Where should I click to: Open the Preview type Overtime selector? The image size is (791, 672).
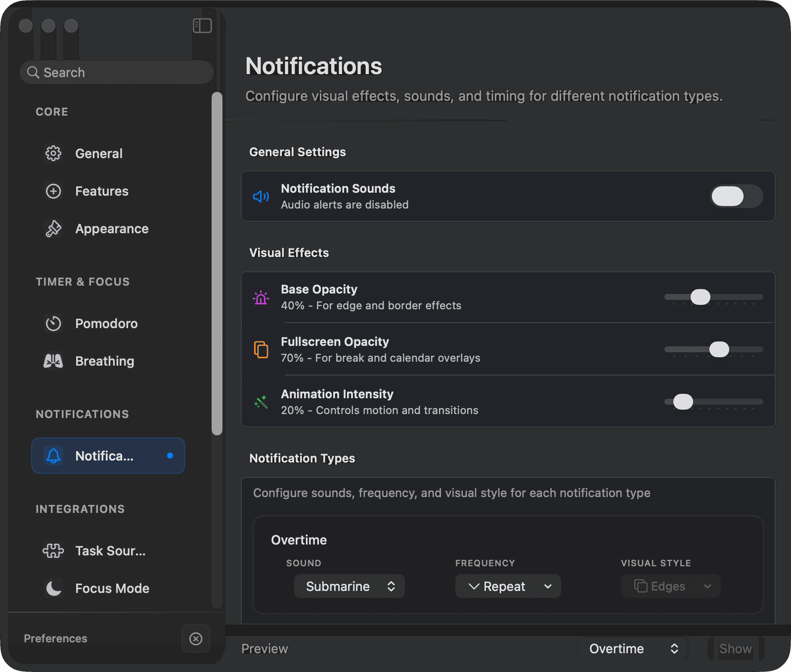[x=633, y=648]
